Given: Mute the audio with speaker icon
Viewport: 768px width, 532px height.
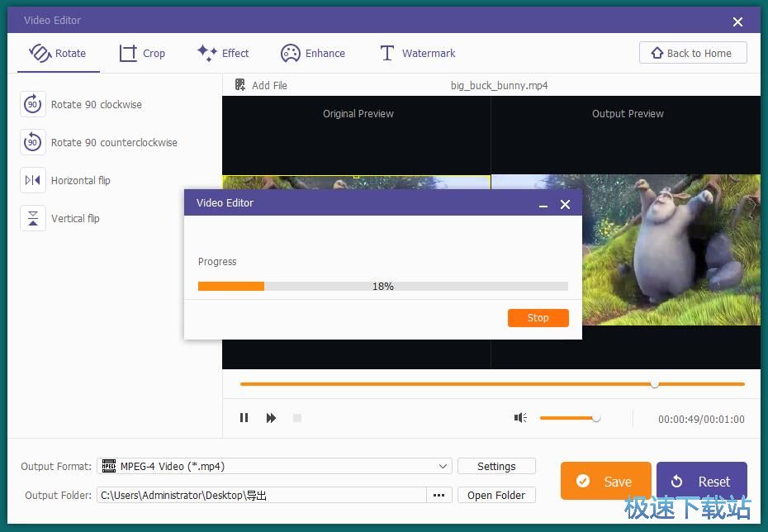Looking at the screenshot, I should (520, 417).
